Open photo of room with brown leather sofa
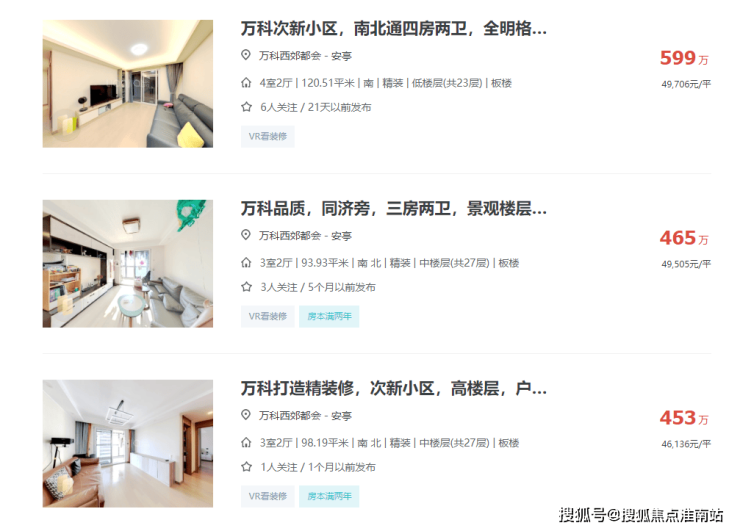Image resolution: width=740 pixels, height=531 pixels. click(x=128, y=443)
